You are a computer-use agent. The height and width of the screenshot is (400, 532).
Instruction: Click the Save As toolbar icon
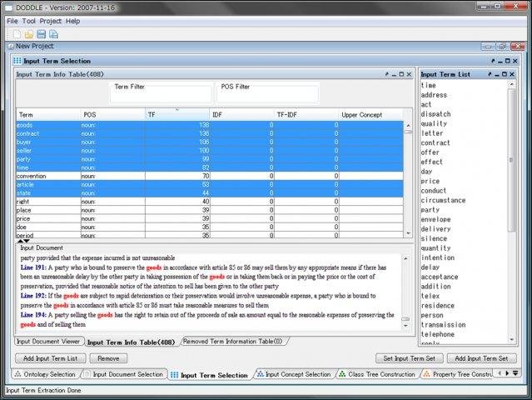pyautogui.click(x=53, y=34)
